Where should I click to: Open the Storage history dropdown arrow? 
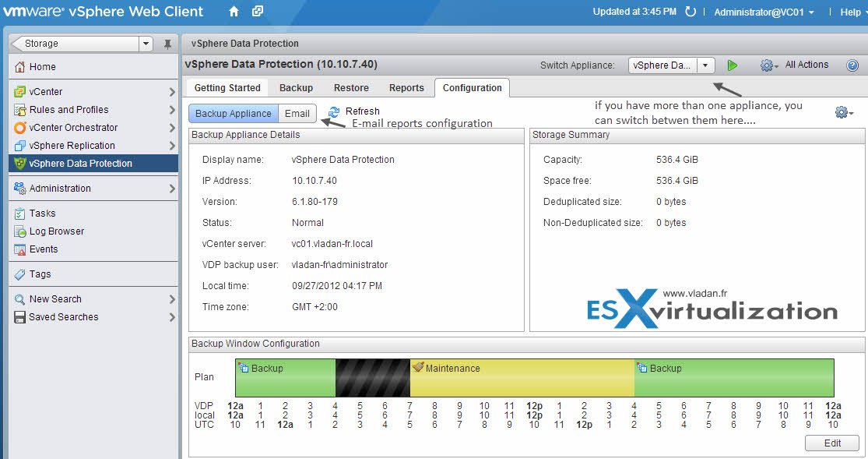pos(146,44)
